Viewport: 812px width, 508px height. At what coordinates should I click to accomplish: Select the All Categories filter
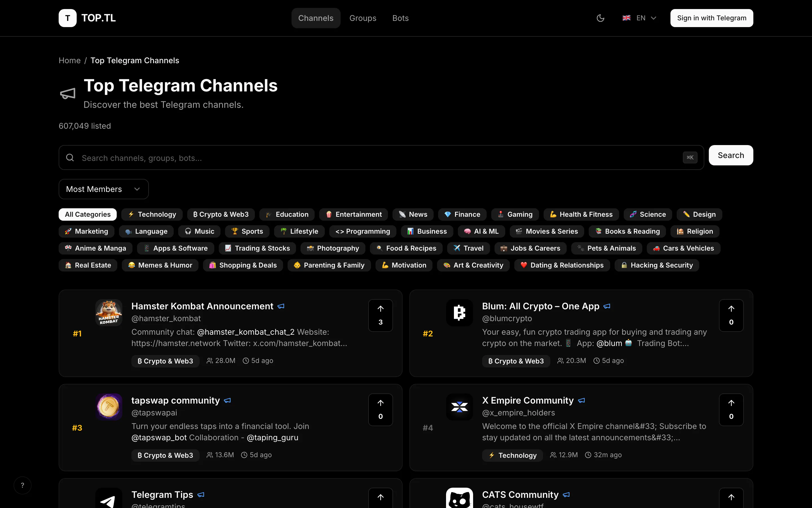[x=88, y=214]
